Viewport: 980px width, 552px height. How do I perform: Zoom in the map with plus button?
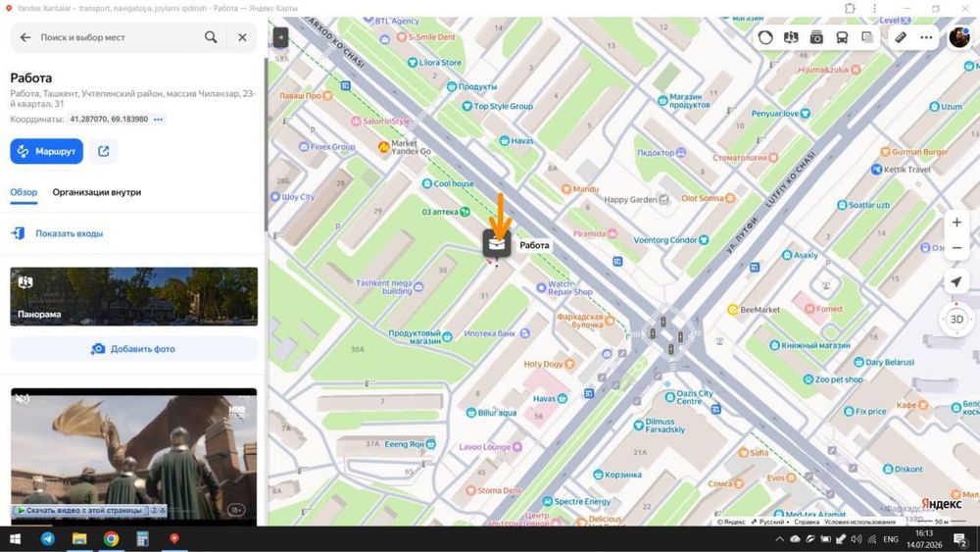pos(956,223)
